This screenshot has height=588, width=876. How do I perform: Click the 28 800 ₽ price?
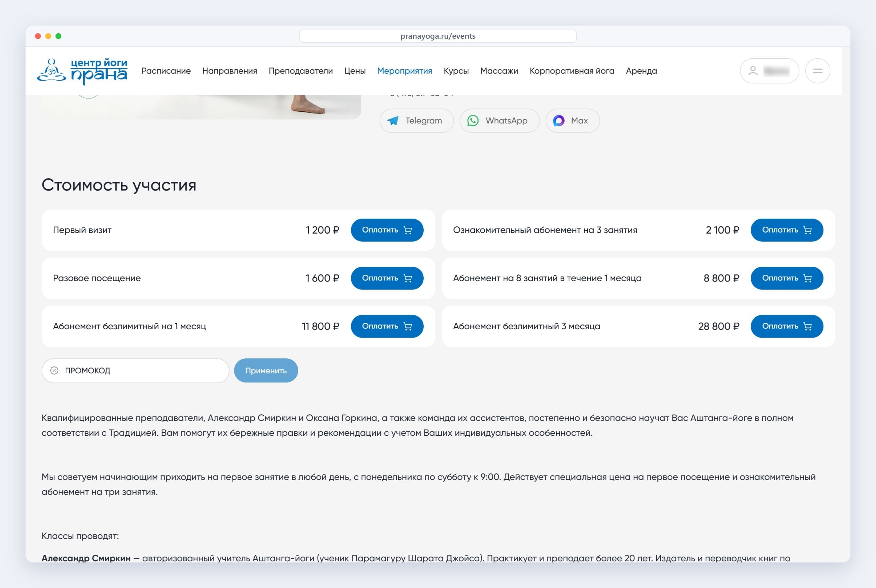(x=718, y=326)
